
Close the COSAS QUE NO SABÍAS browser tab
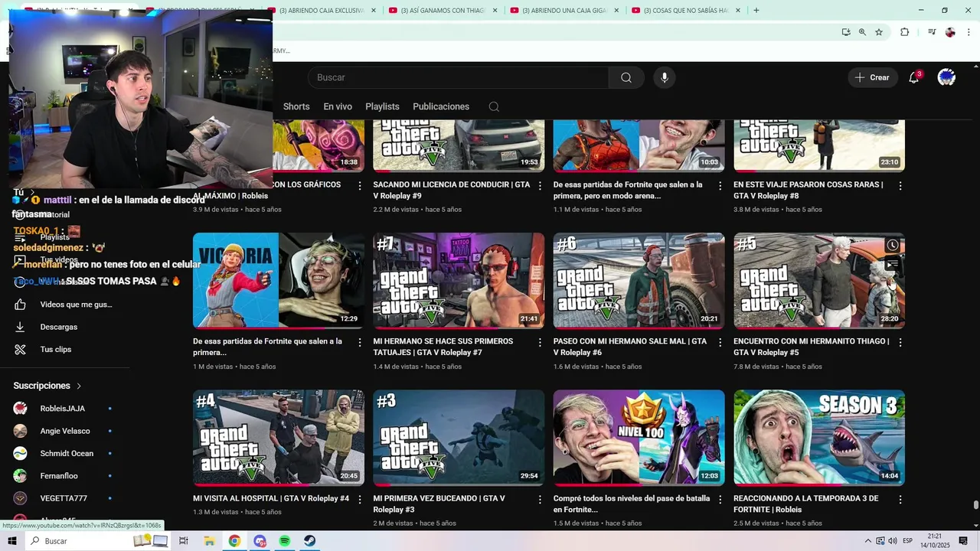[738, 10]
